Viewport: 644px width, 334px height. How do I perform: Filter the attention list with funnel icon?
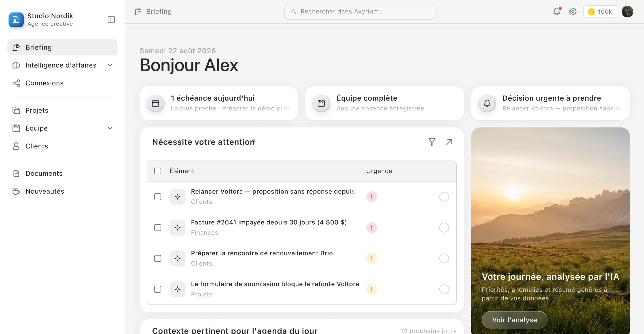pos(432,142)
